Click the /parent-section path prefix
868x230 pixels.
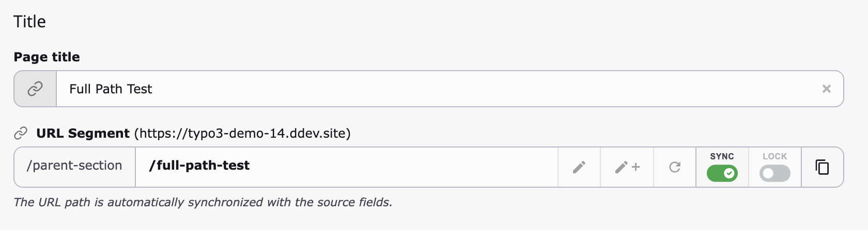(74, 166)
